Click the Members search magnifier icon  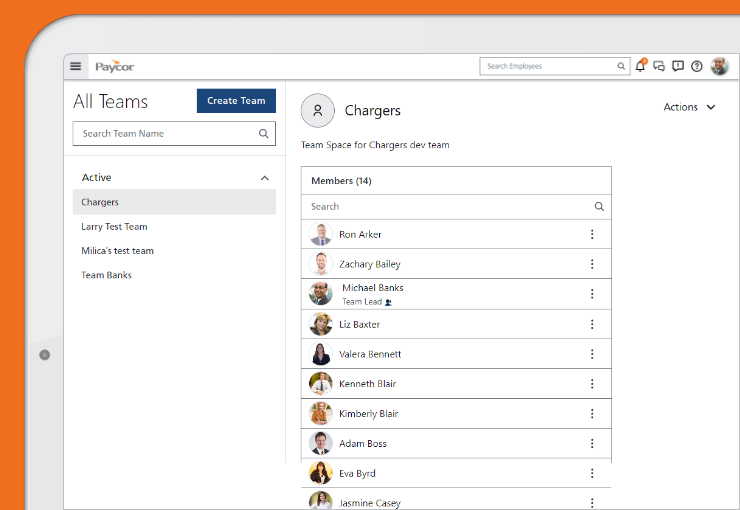(599, 207)
